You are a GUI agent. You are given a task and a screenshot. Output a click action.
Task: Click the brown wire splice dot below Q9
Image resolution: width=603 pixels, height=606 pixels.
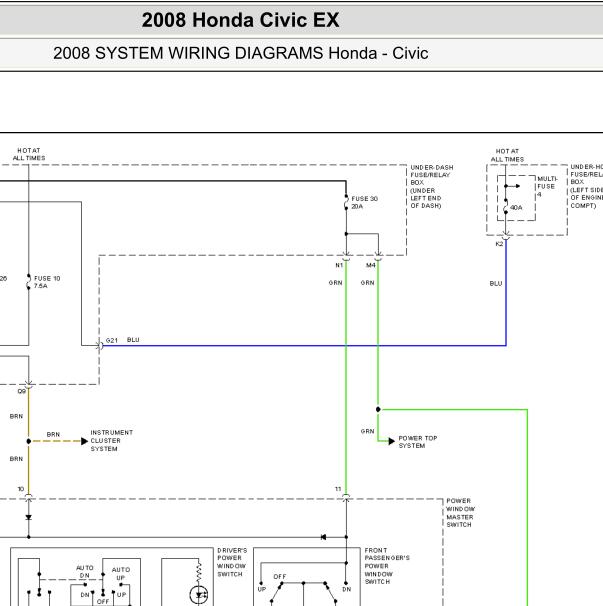[29, 441]
